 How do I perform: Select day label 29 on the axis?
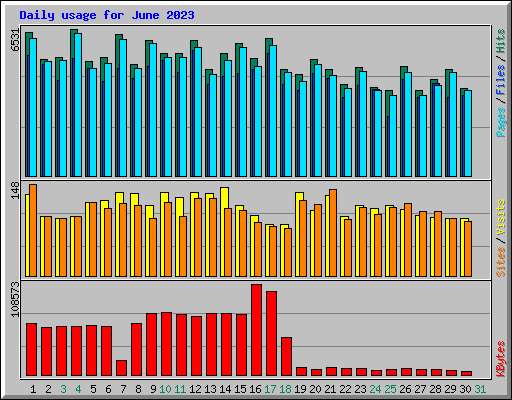click(450, 389)
